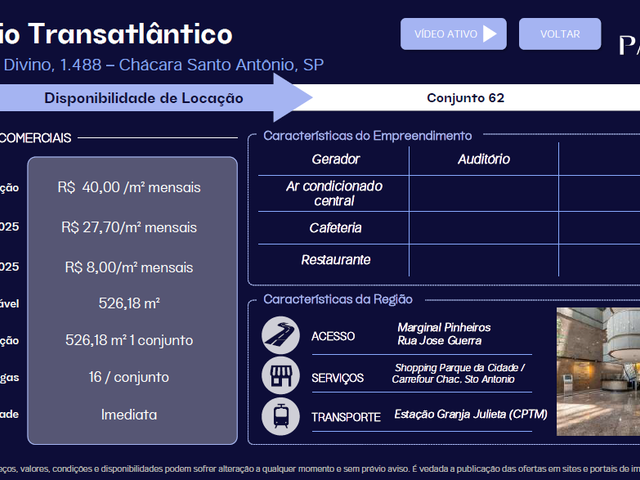
Task: Select the Disponibilidade de Locação arrow banner
Action: tap(144, 98)
